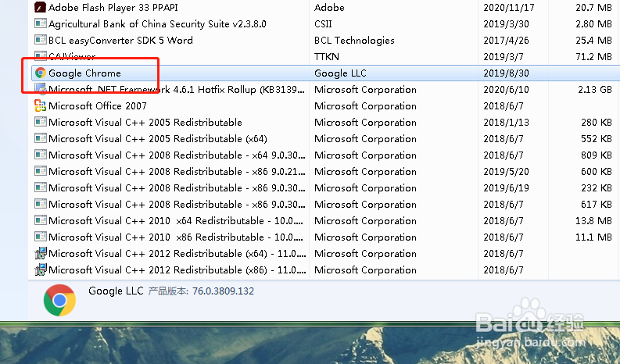Screen dimensions: 620x364
Task: Select Visual C++ 2012 Redistributable (x86) name
Action: point(177,270)
